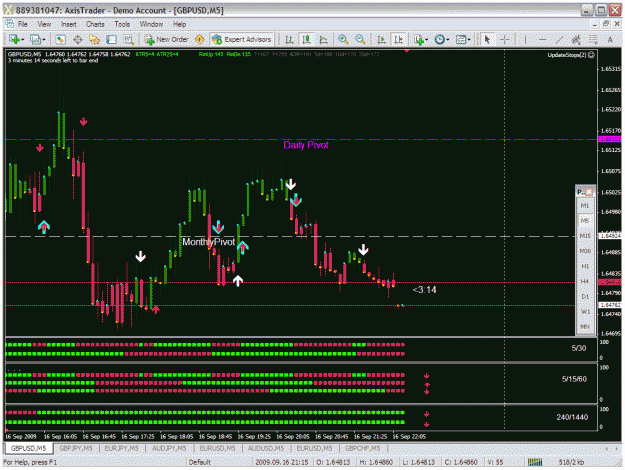Launch MetaEditor from yellow diamond icon
The image size is (625, 470).
199,39
